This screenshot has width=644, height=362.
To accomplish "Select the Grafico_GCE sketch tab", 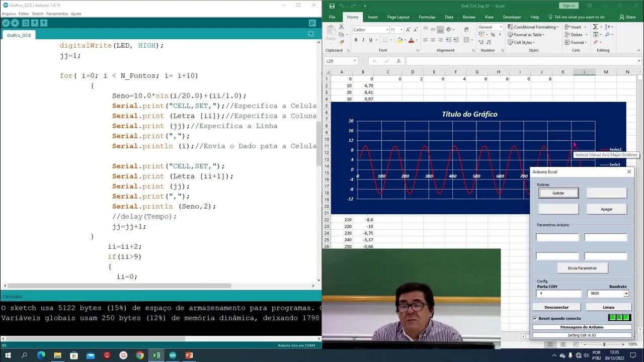I will point(19,35).
